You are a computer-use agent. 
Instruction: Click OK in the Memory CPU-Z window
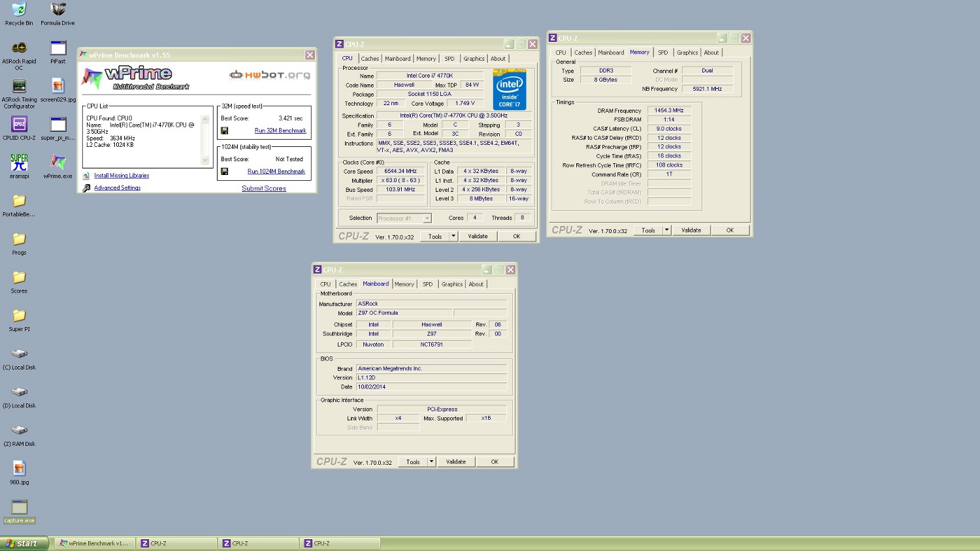pos(730,230)
